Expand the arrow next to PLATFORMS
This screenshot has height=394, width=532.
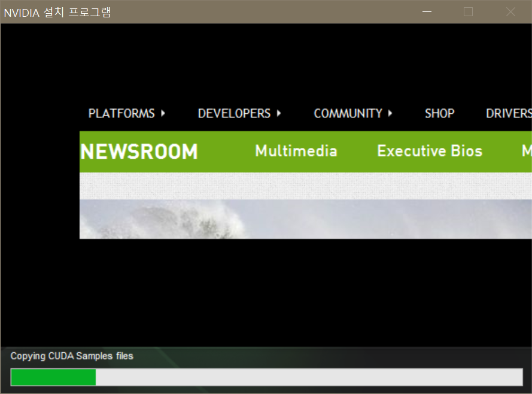click(163, 113)
